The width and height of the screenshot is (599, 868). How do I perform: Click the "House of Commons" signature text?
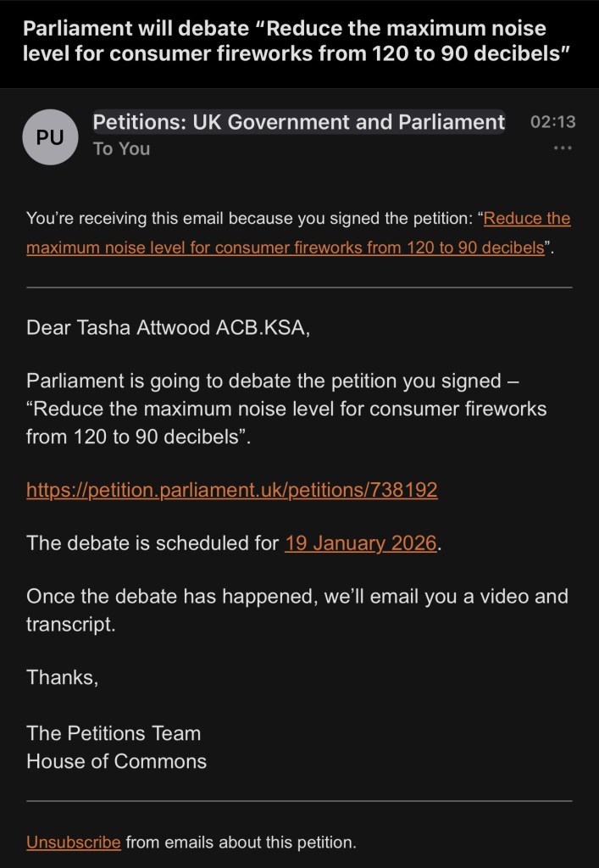point(116,761)
